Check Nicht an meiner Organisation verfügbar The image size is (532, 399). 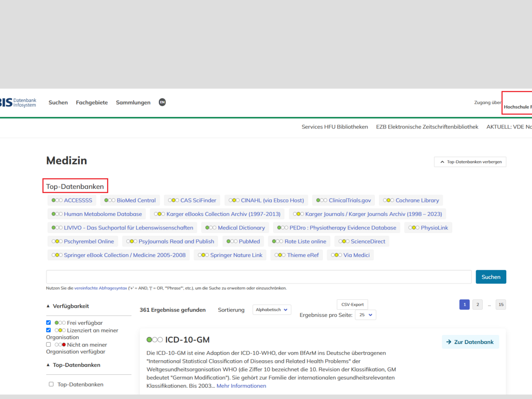coord(49,345)
